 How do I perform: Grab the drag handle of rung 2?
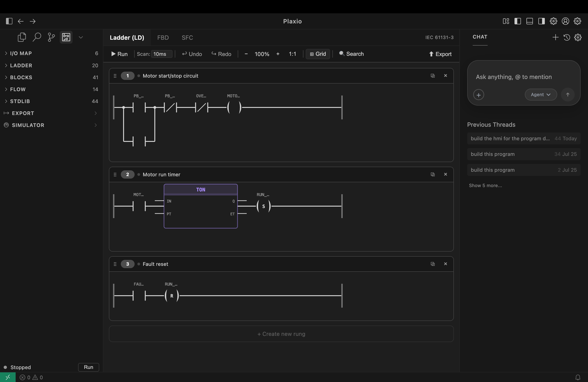(115, 174)
